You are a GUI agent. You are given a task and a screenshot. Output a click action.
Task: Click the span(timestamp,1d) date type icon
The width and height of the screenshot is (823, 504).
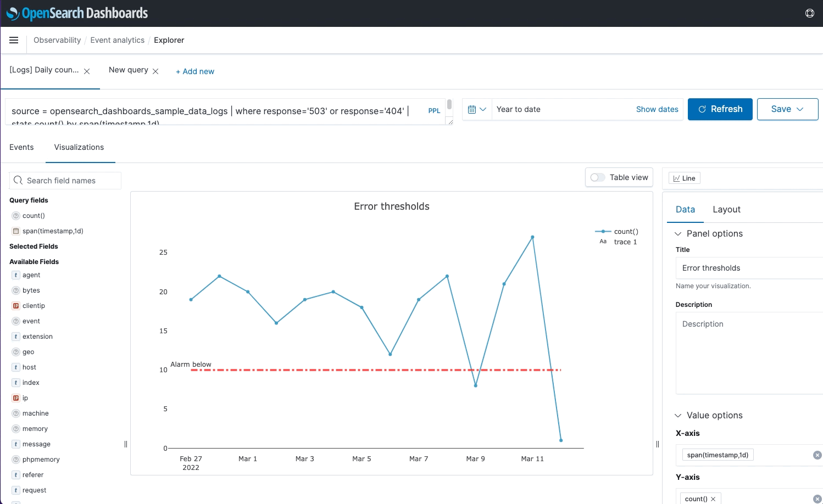[x=16, y=231]
